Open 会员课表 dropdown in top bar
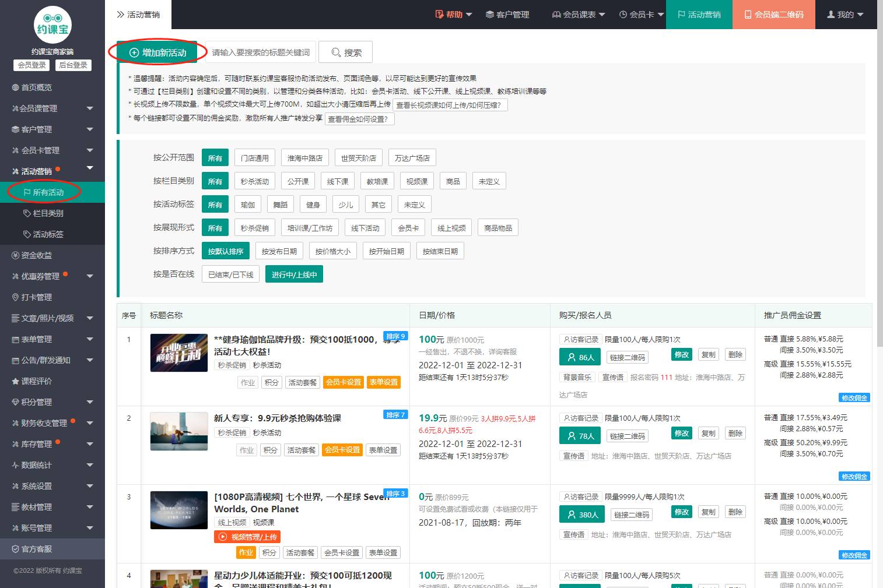883x588 pixels. (579, 15)
